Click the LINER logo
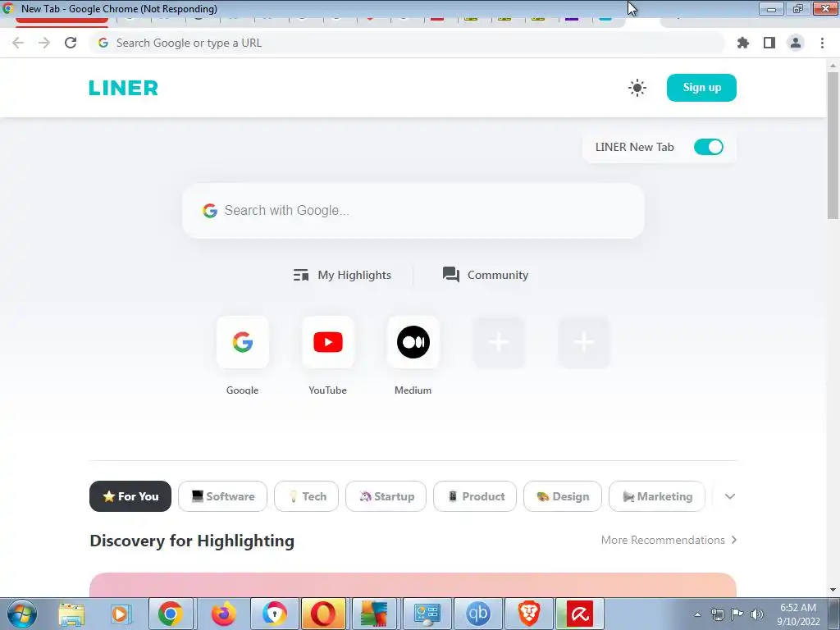Viewport: 840px width, 630px height. (x=123, y=88)
